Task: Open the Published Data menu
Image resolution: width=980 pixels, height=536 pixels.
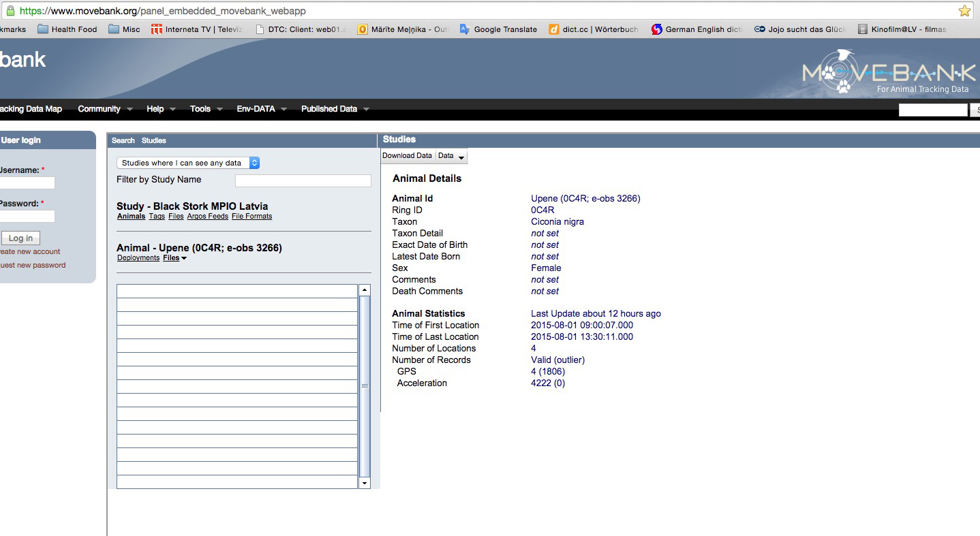Action: (x=334, y=109)
